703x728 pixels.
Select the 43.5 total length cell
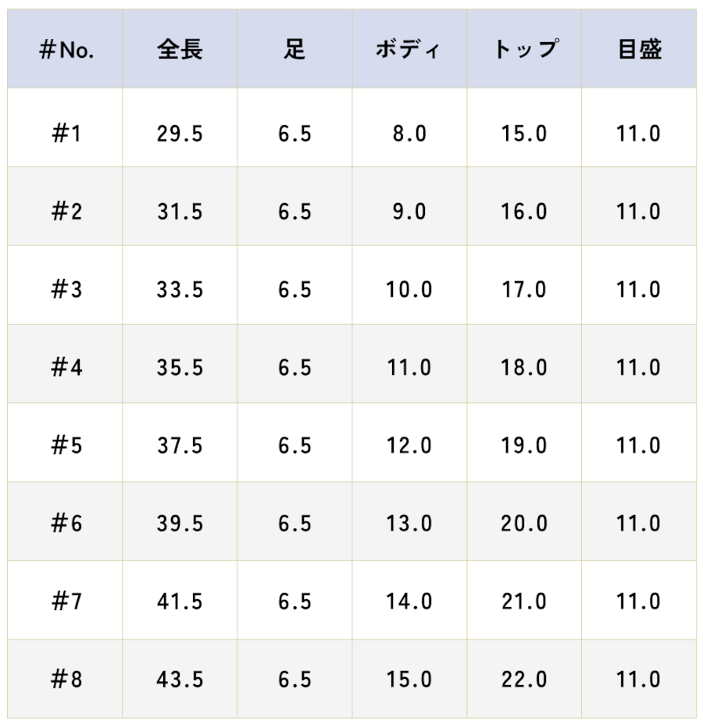click(180, 680)
